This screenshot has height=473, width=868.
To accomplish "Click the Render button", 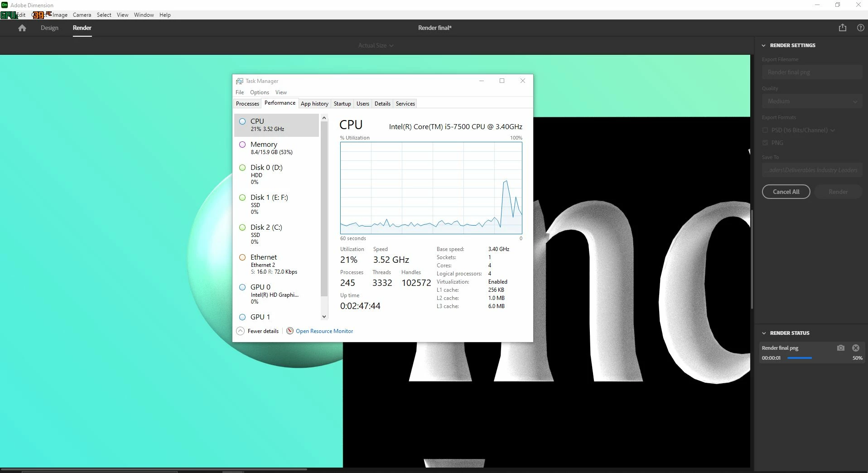I will pos(838,192).
